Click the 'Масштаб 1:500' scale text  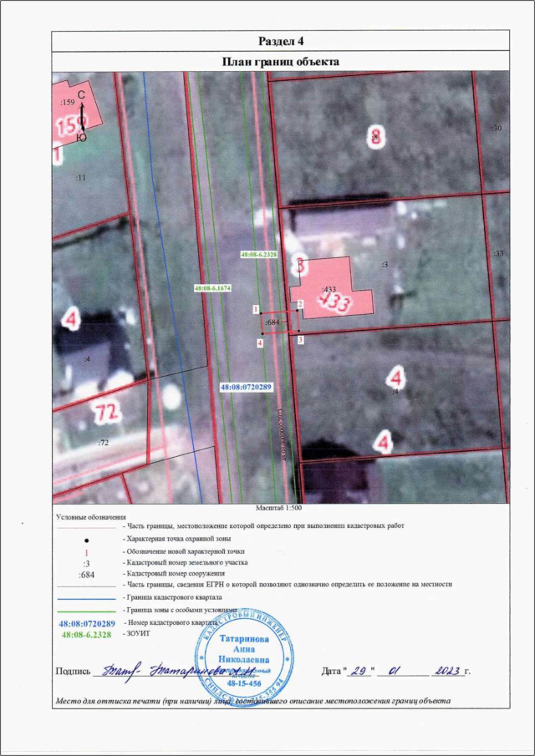[x=277, y=507]
